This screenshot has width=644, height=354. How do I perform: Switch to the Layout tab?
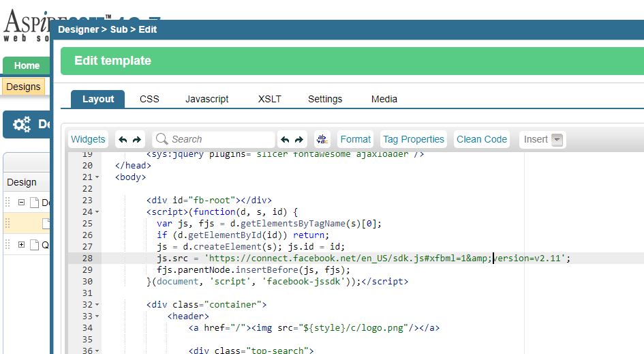pos(97,99)
